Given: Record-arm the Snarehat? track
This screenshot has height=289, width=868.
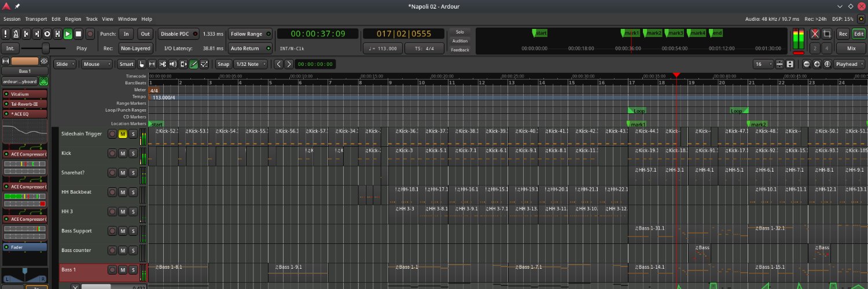Looking at the screenshot, I should click(x=112, y=173).
